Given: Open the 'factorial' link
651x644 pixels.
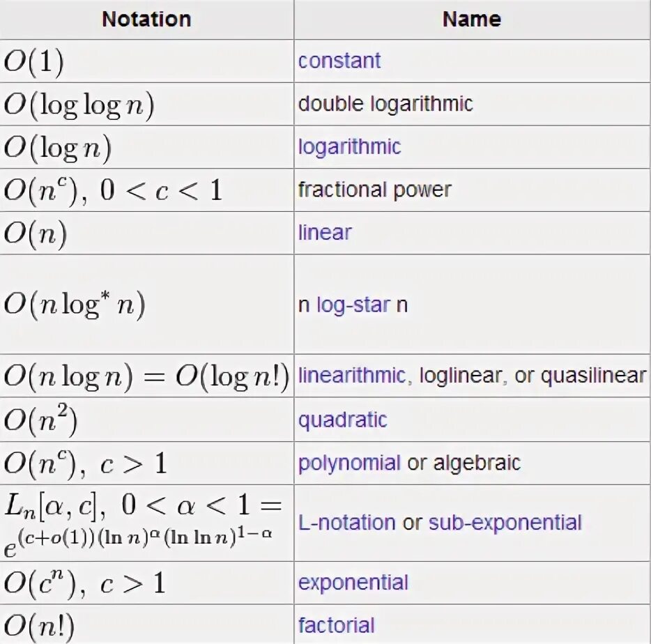Looking at the screenshot, I should pyautogui.click(x=337, y=625).
